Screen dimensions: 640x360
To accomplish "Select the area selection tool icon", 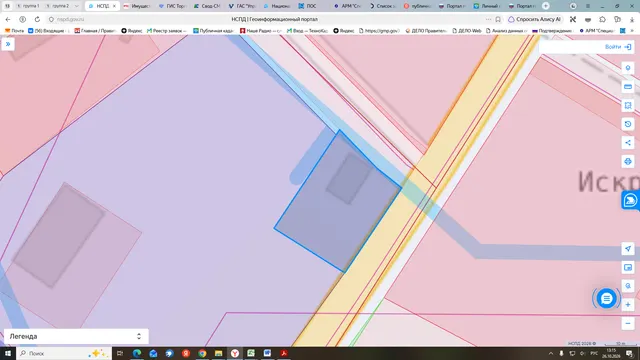I will pyautogui.click(x=628, y=105).
